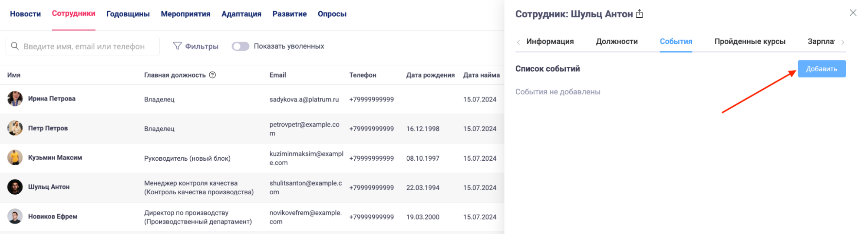The height and width of the screenshot is (234, 868).
Task: Click email shulitsanton@example.com
Action: [306, 188]
